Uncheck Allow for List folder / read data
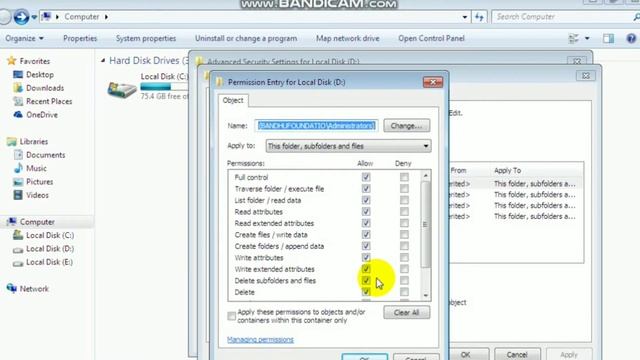 click(x=366, y=200)
